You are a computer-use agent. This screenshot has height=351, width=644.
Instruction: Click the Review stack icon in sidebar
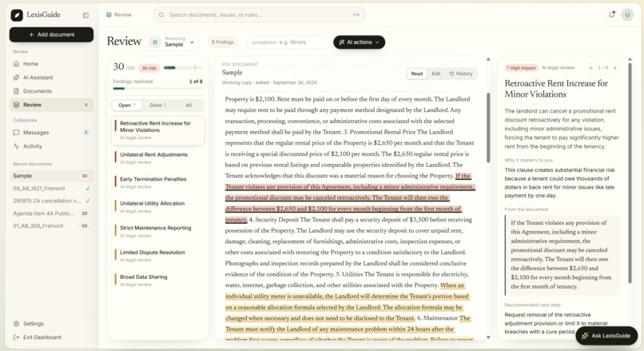17,105
